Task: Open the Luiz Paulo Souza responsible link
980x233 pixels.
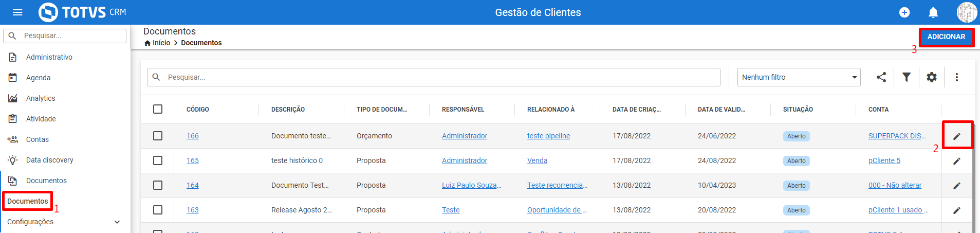Action: tap(471, 185)
